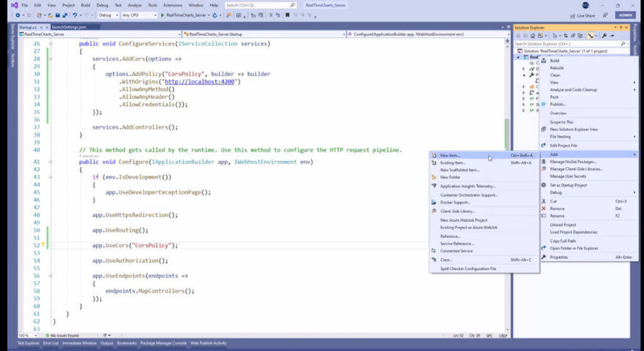Collapse the Configure method outline toggle
Screen dimensions: 644x351
(x=50, y=162)
